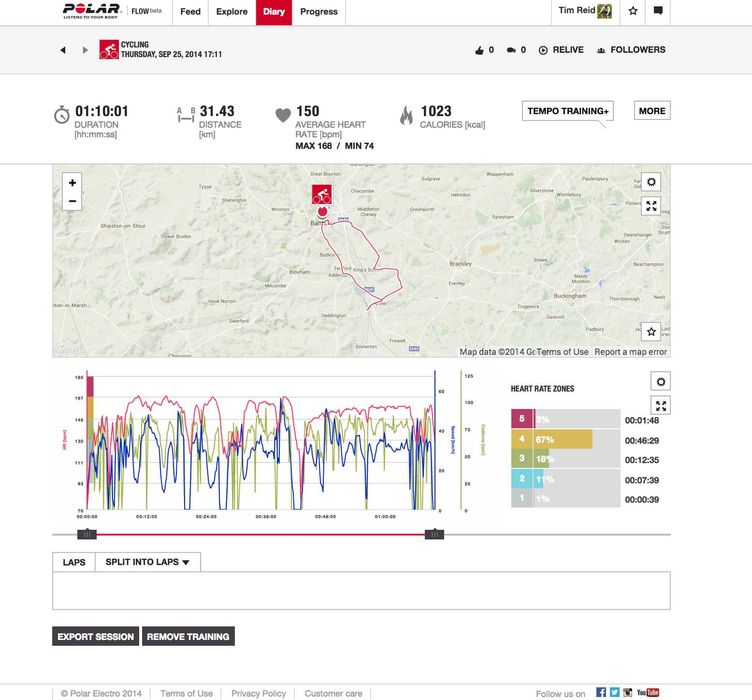The height and width of the screenshot is (700, 752).
Task: Select heart rate zone 2 bar
Action: (x=565, y=478)
